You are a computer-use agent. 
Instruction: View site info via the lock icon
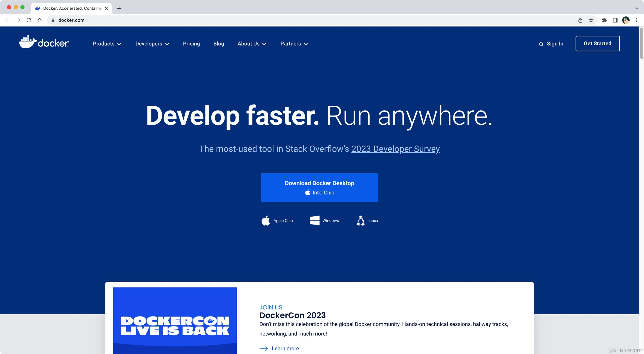(53, 20)
